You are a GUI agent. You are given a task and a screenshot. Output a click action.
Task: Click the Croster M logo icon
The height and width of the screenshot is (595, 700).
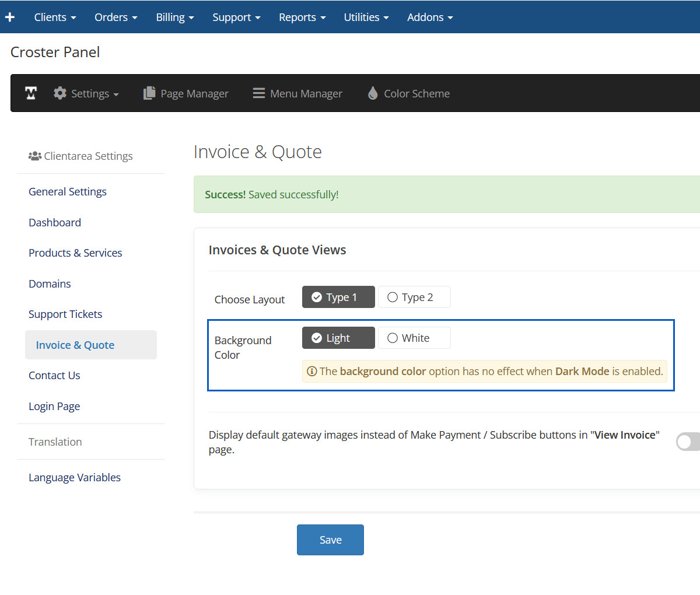(31, 93)
